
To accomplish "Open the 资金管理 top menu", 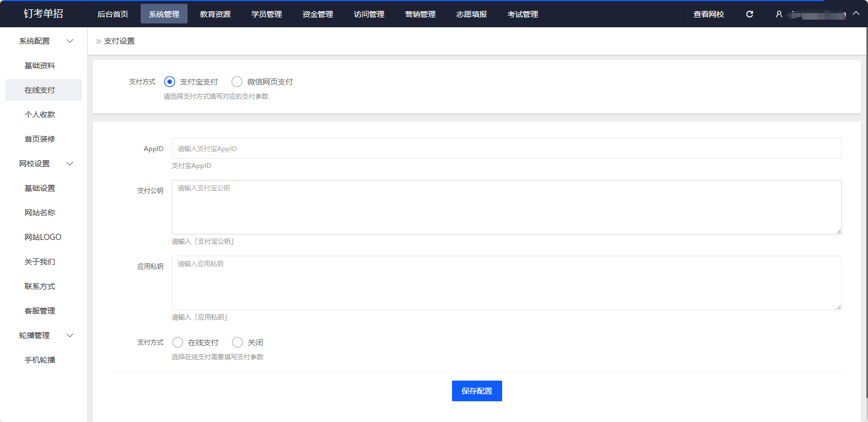I will click(x=318, y=14).
